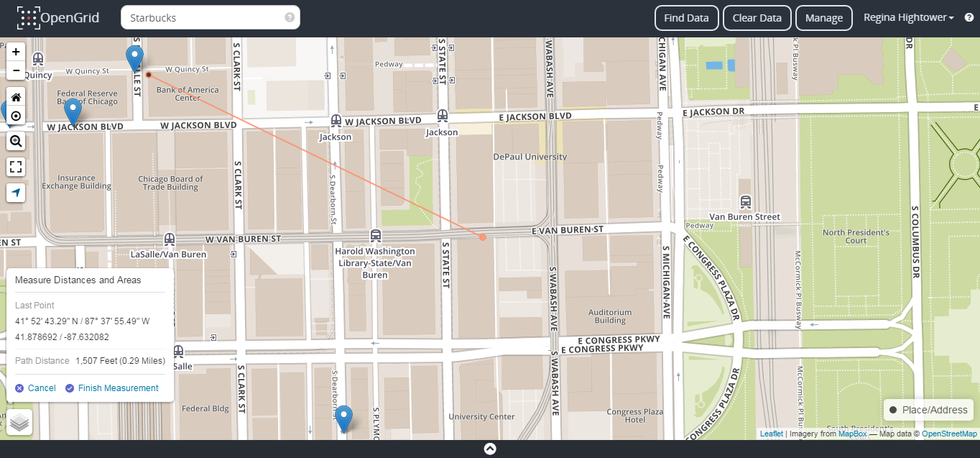Open the help icon in top bar

click(x=969, y=18)
